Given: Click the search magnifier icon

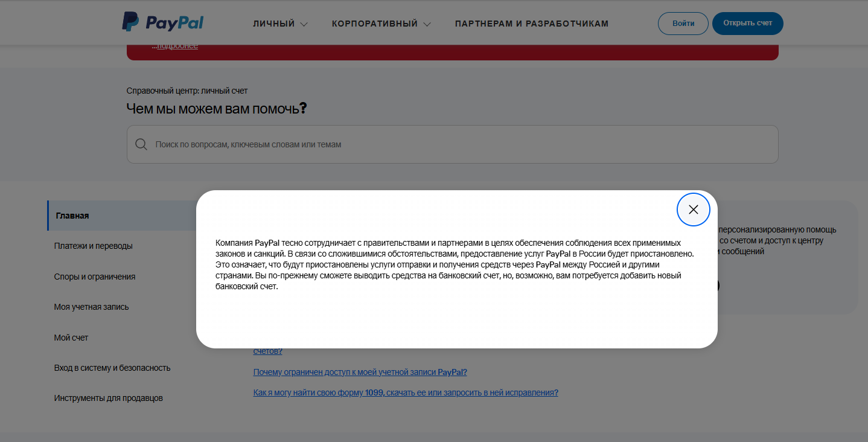Looking at the screenshot, I should 141,144.
